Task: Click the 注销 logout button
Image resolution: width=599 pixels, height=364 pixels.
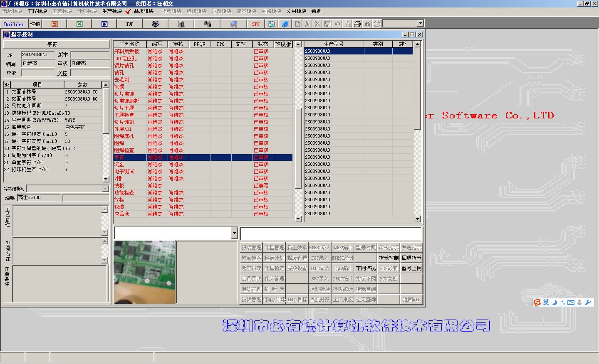Action: tap(35, 24)
